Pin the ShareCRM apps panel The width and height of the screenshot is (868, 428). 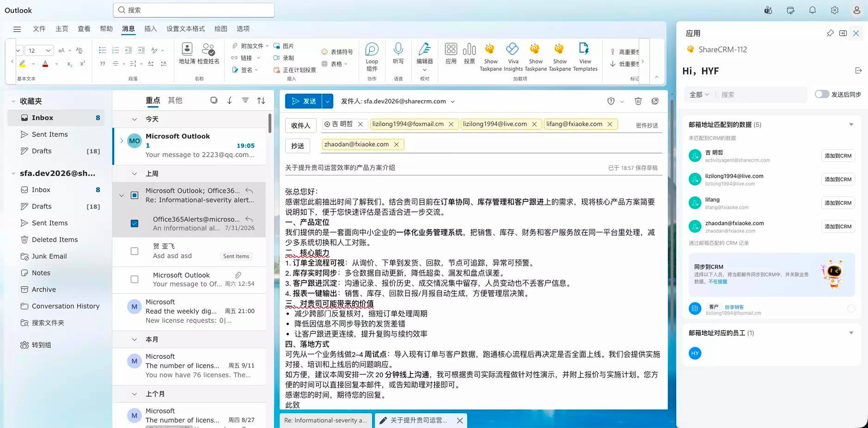pos(830,33)
